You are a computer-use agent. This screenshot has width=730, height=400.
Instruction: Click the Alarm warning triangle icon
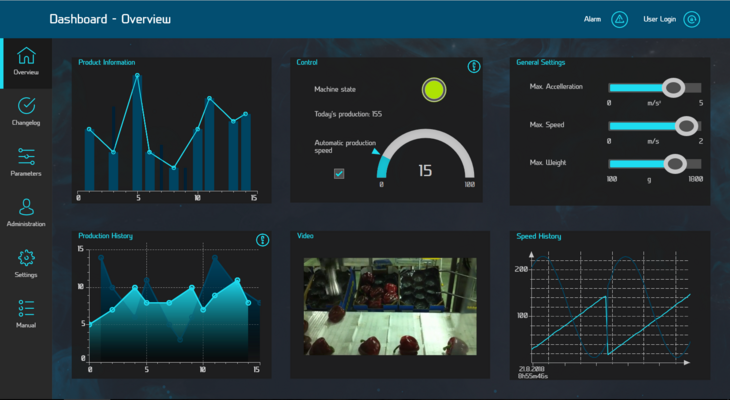pyautogui.click(x=619, y=19)
